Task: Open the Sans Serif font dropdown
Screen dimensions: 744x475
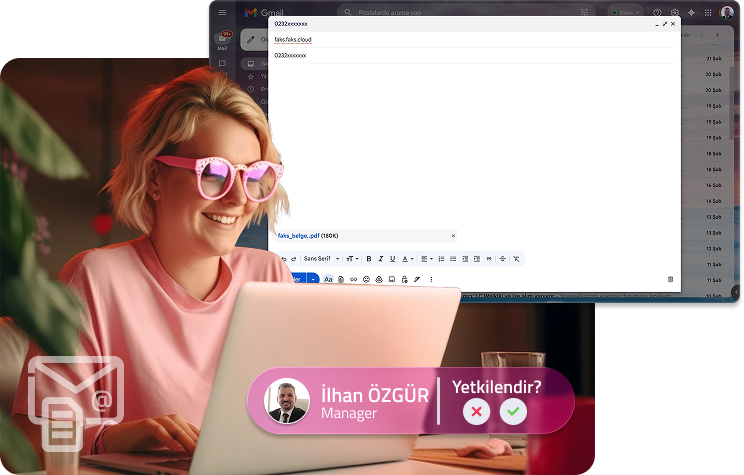Action: coord(321,259)
